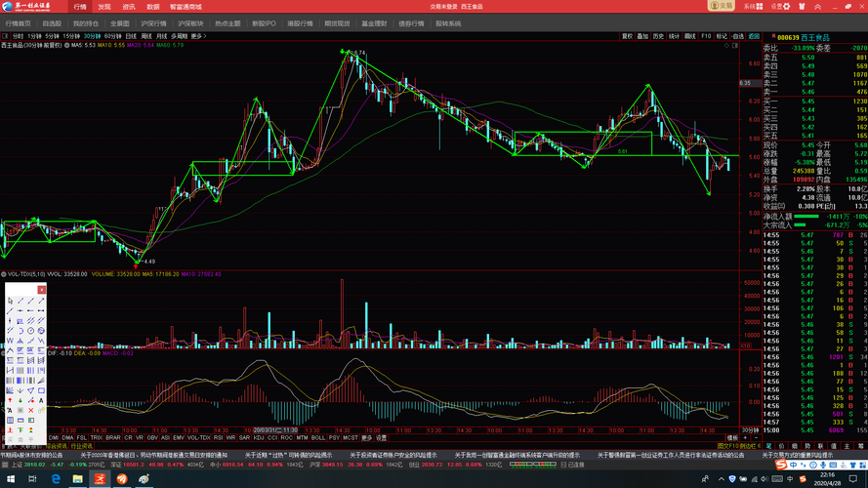Viewport: 868px width, 488px height.
Task: Click the 画线 draw line button
Action: pyautogui.click(x=689, y=36)
